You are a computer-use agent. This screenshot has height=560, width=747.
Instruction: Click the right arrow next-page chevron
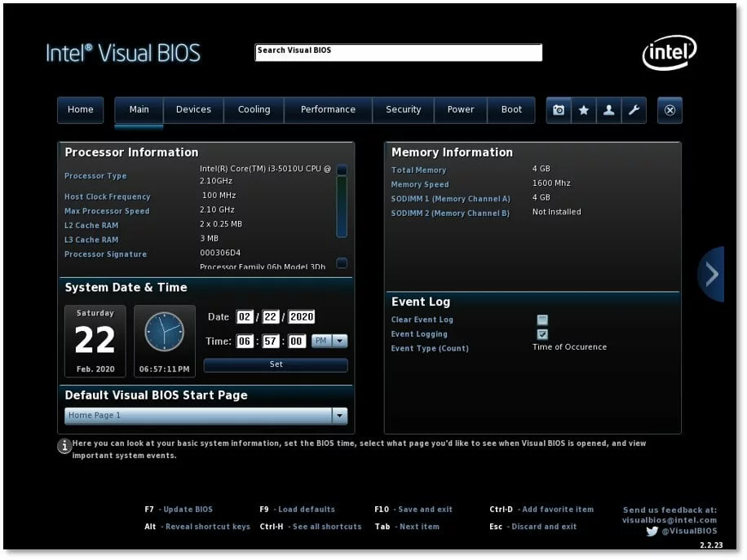(711, 274)
